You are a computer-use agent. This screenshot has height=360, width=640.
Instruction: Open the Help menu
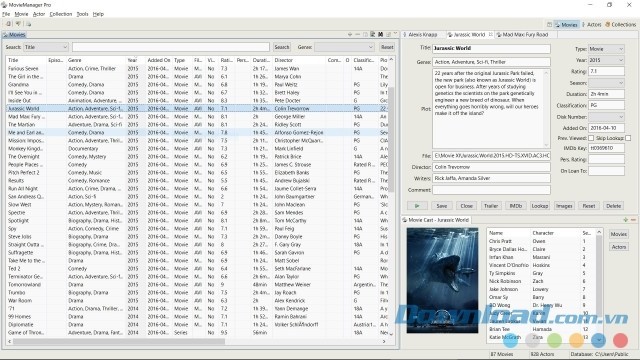pos(98,14)
